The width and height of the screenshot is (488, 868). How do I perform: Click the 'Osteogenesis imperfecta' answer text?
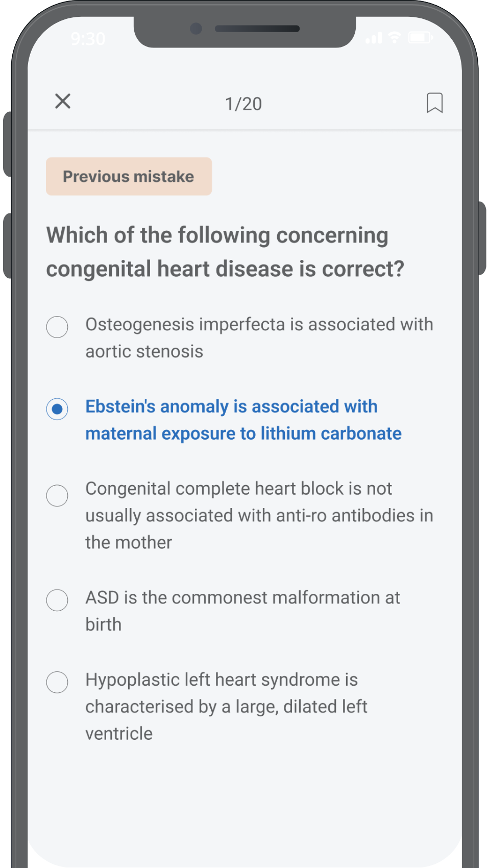point(259,337)
